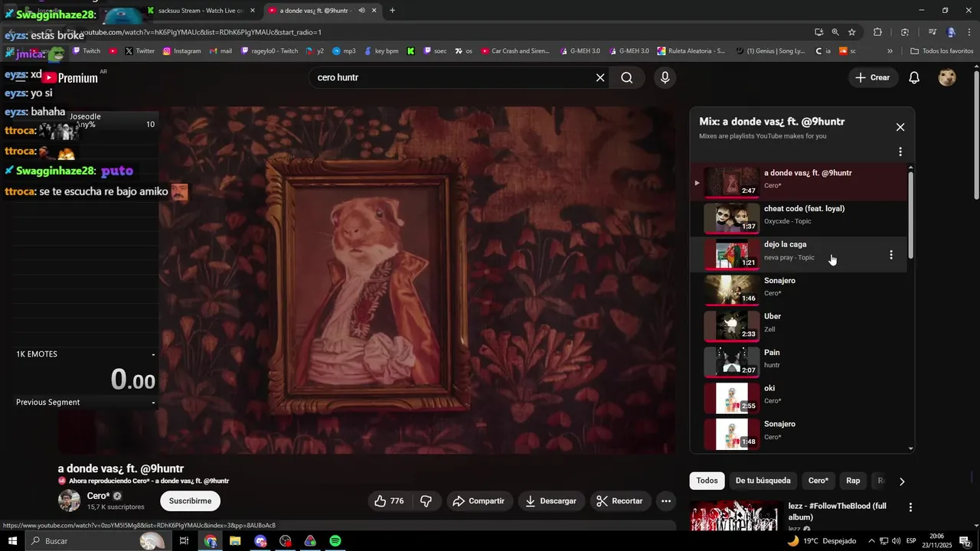Click the Crear create button

click(x=873, y=77)
